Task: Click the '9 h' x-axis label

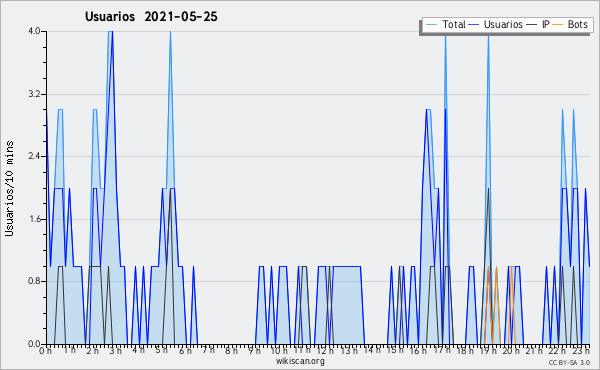Action: point(255,351)
